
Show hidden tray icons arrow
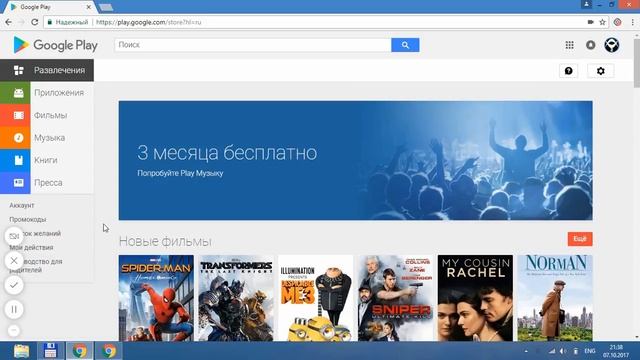[x=526, y=351]
